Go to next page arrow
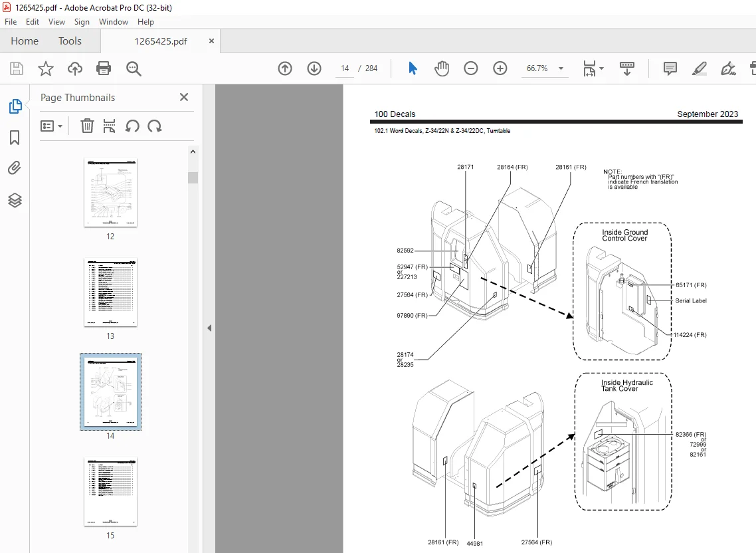Screen dimensions: 756x553 [314, 68]
